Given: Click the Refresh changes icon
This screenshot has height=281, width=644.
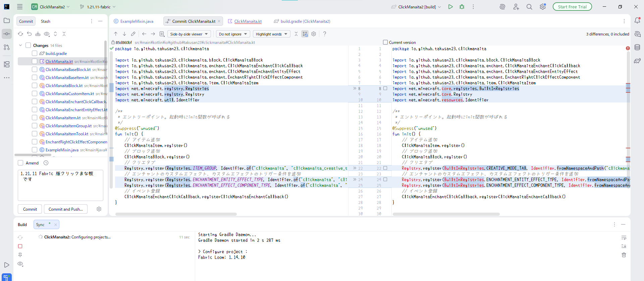Looking at the screenshot, I should 20,34.
